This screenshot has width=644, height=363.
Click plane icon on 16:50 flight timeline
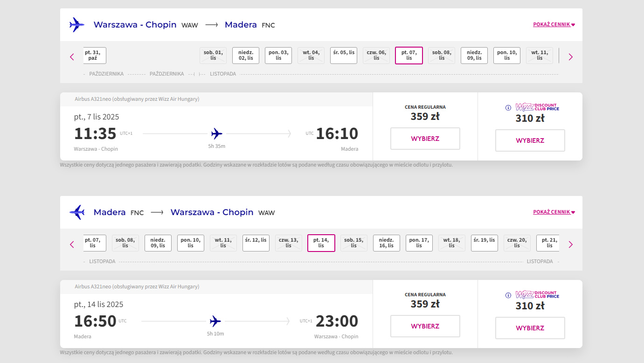tap(215, 321)
